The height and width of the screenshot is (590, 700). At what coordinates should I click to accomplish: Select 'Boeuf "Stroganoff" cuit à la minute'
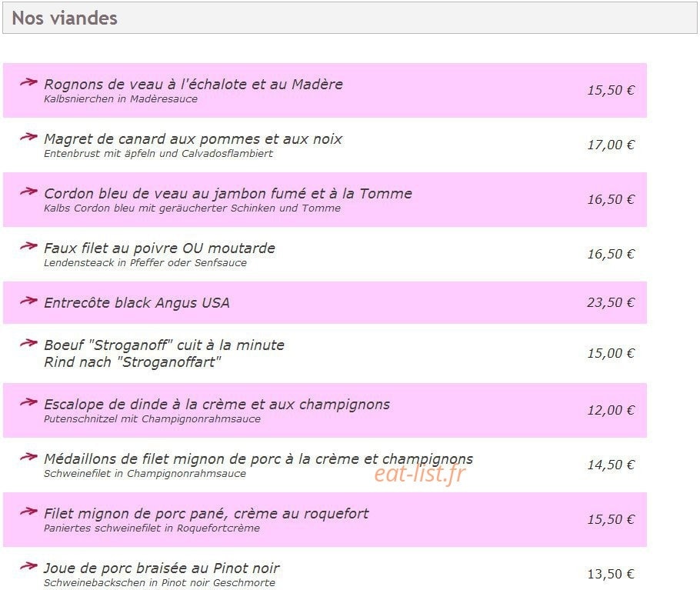click(x=164, y=345)
